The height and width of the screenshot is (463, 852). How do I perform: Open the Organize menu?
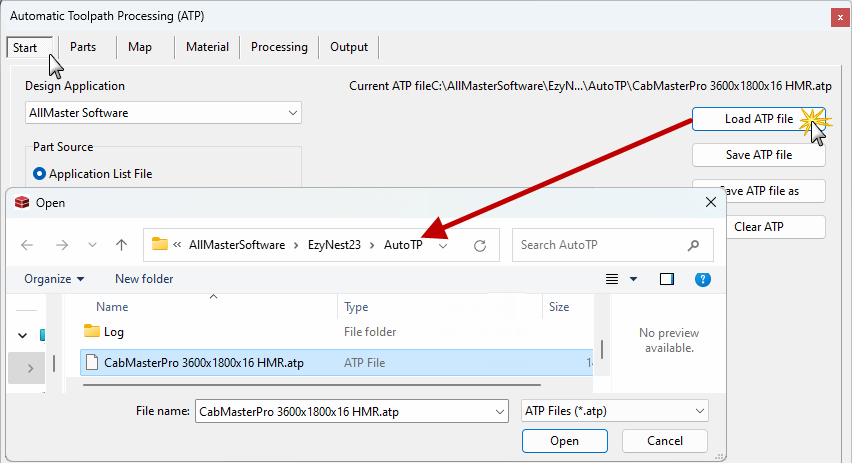[54, 279]
